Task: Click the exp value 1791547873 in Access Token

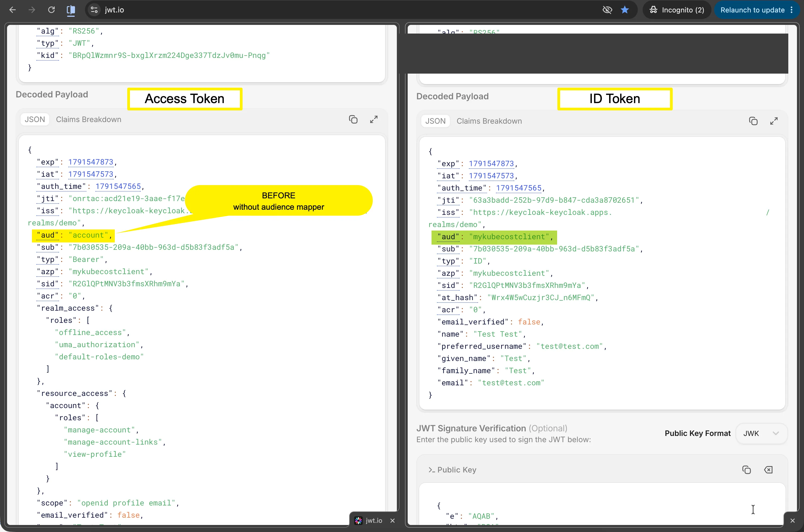Action: coord(91,162)
